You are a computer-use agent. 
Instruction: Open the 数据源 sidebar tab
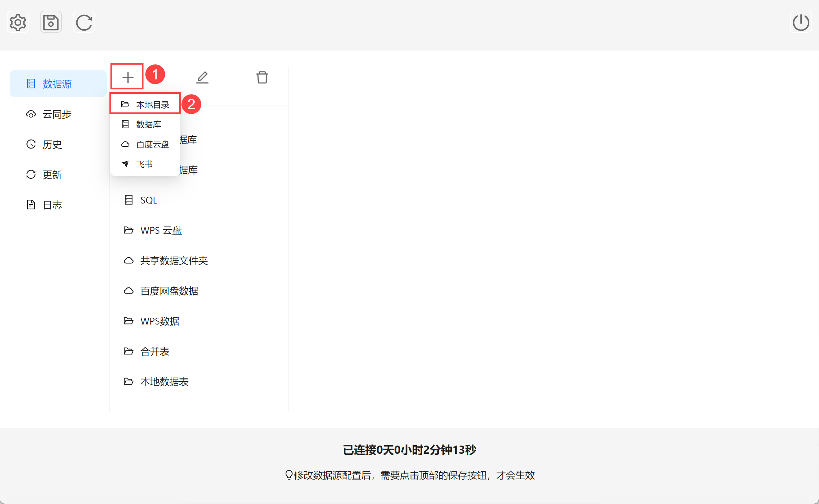point(58,84)
